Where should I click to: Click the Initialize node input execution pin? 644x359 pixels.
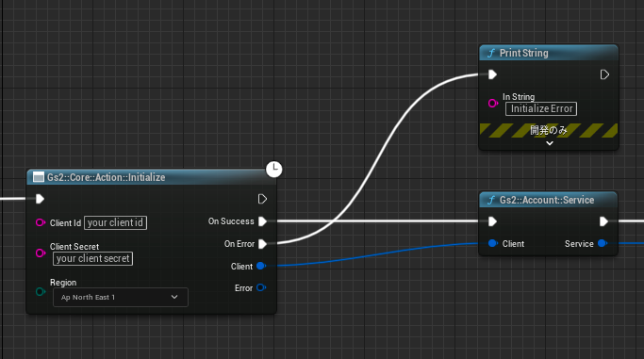[x=40, y=199]
